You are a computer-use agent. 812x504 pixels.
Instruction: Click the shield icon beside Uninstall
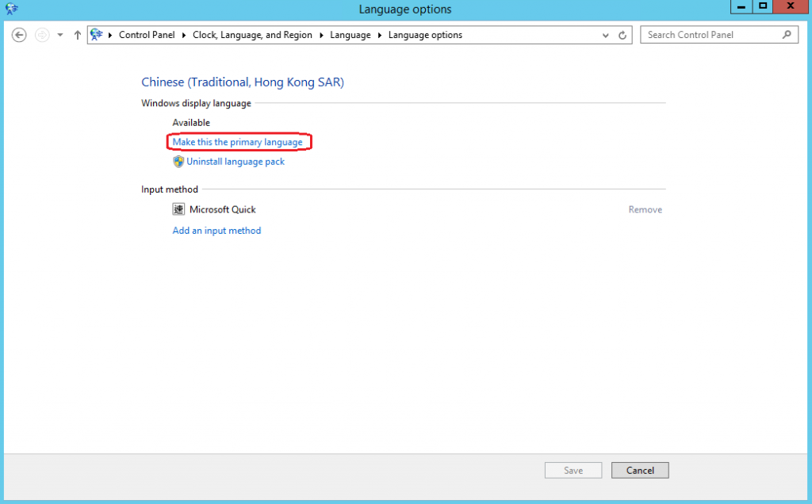click(178, 162)
